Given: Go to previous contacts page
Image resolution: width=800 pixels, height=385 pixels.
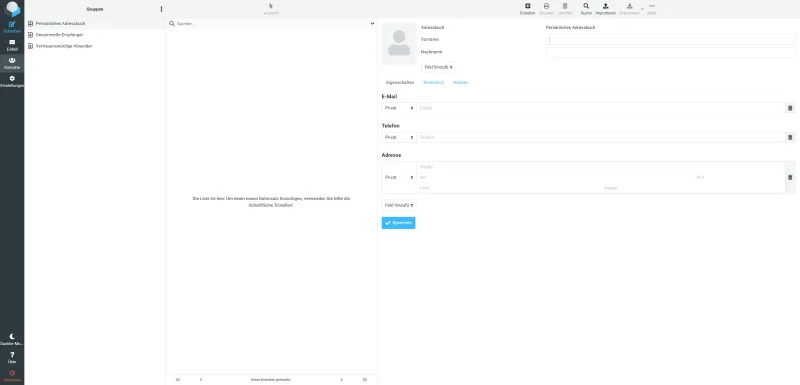Looking at the screenshot, I should coord(201,379).
